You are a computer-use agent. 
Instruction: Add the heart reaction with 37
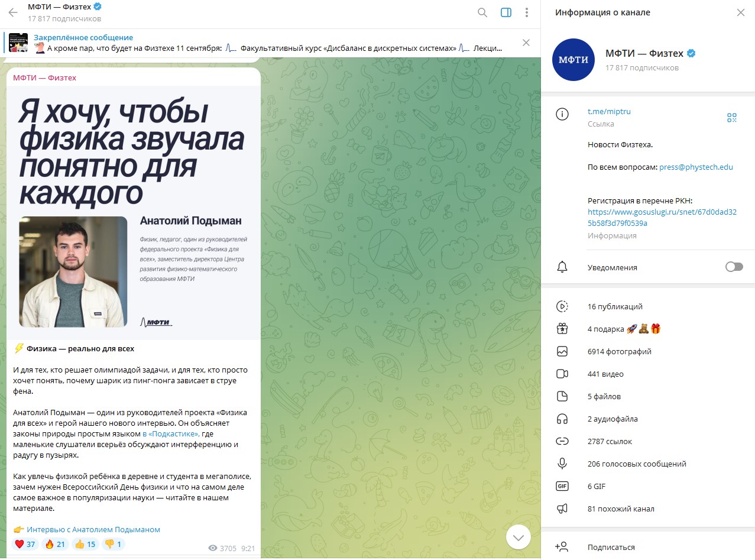25,544
